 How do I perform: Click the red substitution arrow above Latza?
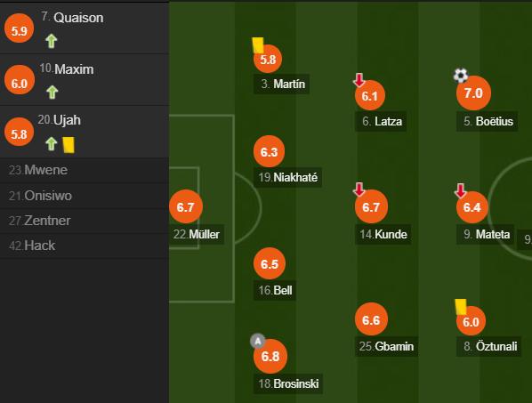point(359,80)
